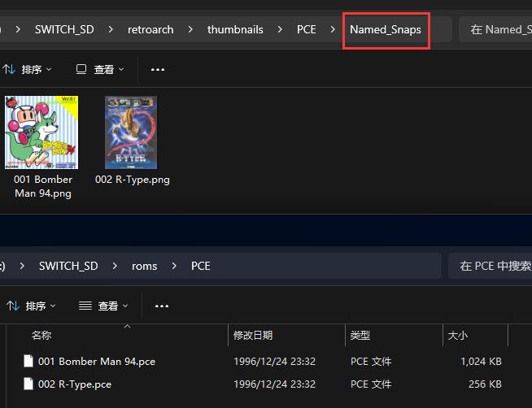Navigate to Named_Snaps breadcrumb folder
Viewport: 532px width, 408px height.
click(385, 29)
